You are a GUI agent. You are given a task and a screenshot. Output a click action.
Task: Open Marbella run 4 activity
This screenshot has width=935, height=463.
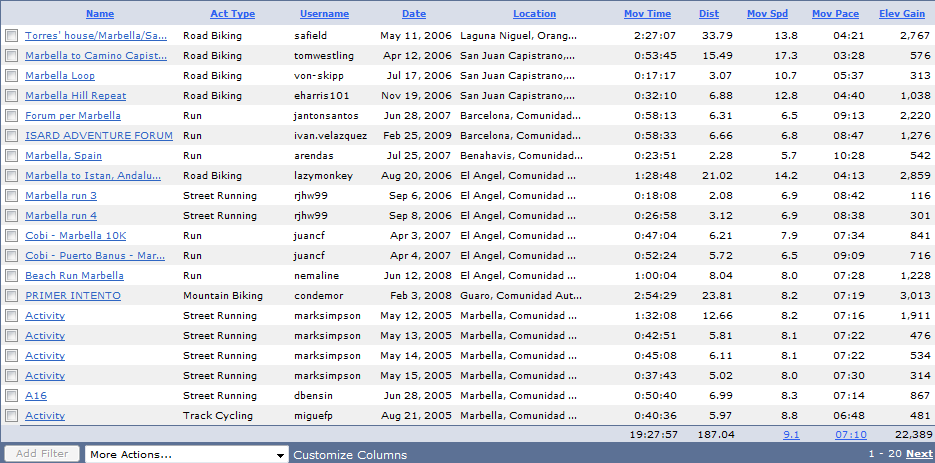(x=61, y=215)
